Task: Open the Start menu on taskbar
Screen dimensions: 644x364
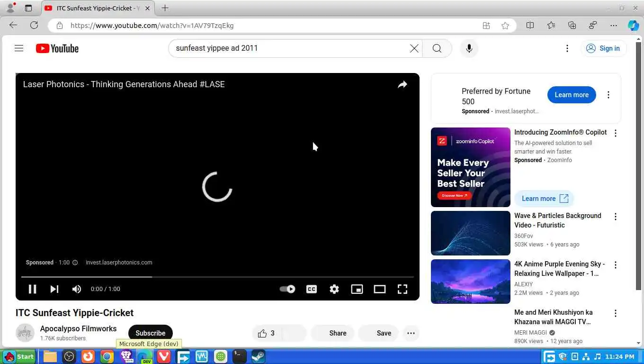Action: click(19, 356)
